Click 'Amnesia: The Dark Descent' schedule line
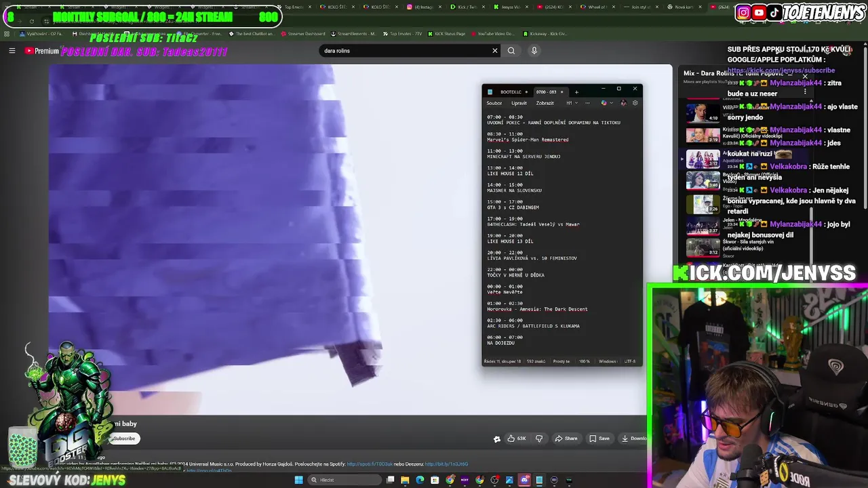 [x=537, y=309]
